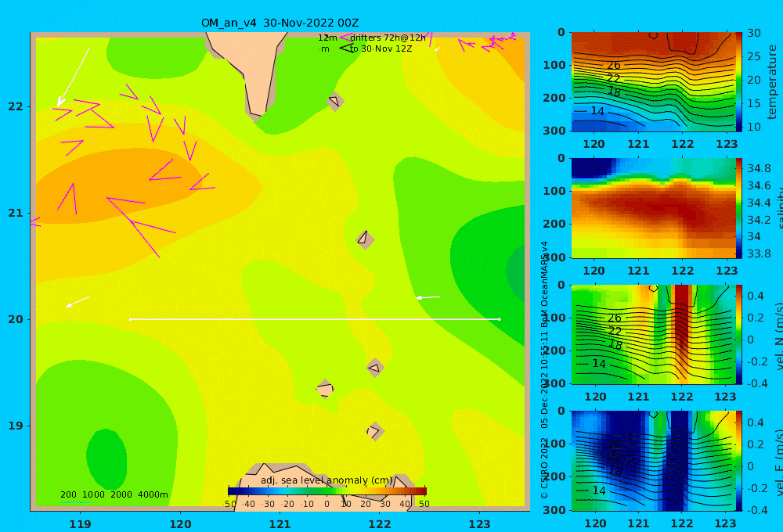Click the vertical 'temperature' axis label
This screenshot has width=783, height=532.
click(772, 82)
